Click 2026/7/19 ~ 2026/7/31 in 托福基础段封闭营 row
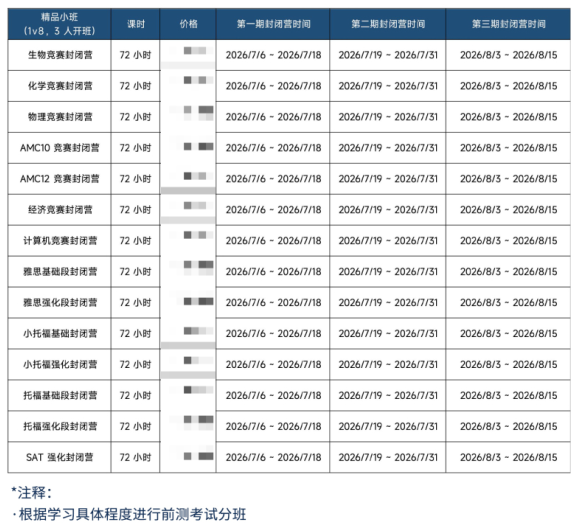Image resolution: width=578 pixels, height=525 pixels. point(388,396)
